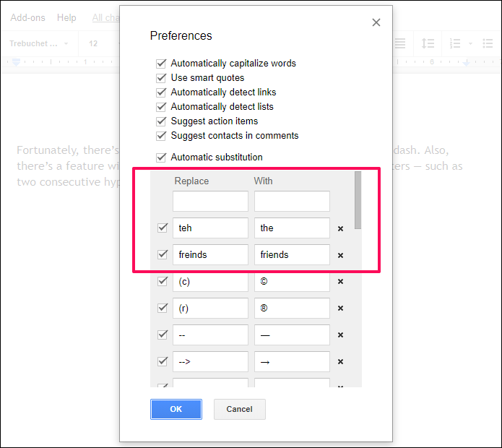Click the → arrow With field

coord(292,361)
